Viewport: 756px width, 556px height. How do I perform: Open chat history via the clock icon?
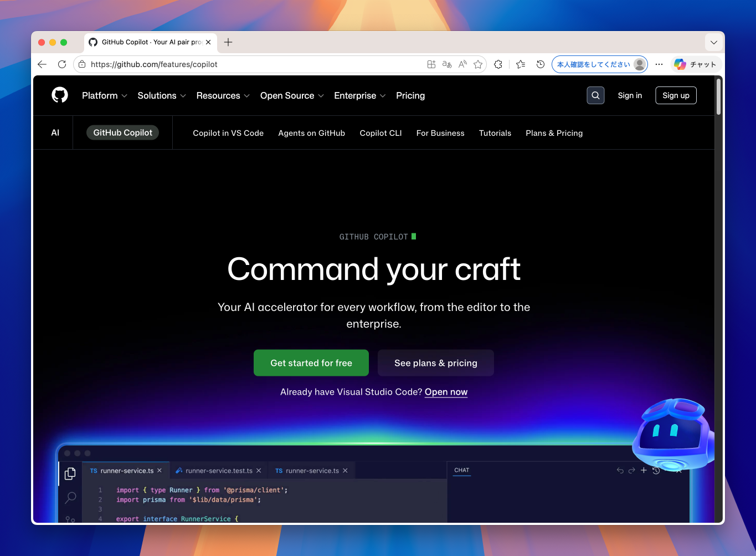tap(656, 470)
